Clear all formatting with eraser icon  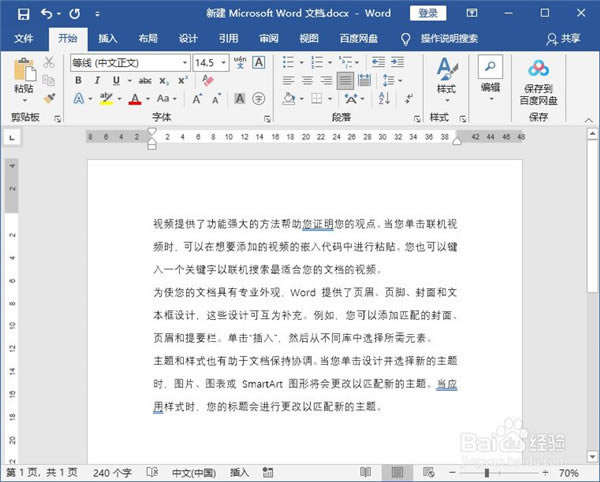click(x=207, y=80)
